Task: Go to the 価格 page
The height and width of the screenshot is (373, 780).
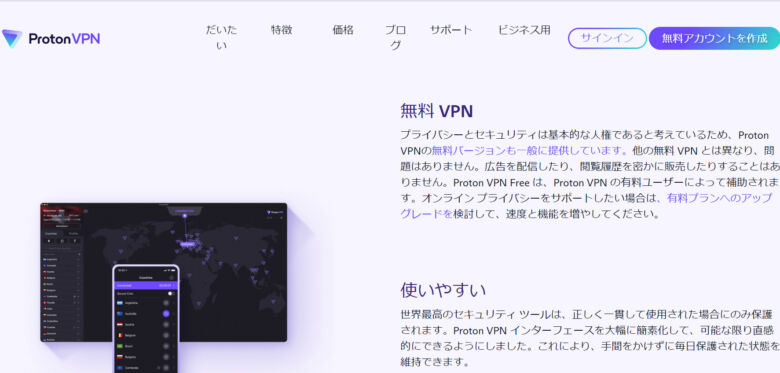Action: [343, 30]
